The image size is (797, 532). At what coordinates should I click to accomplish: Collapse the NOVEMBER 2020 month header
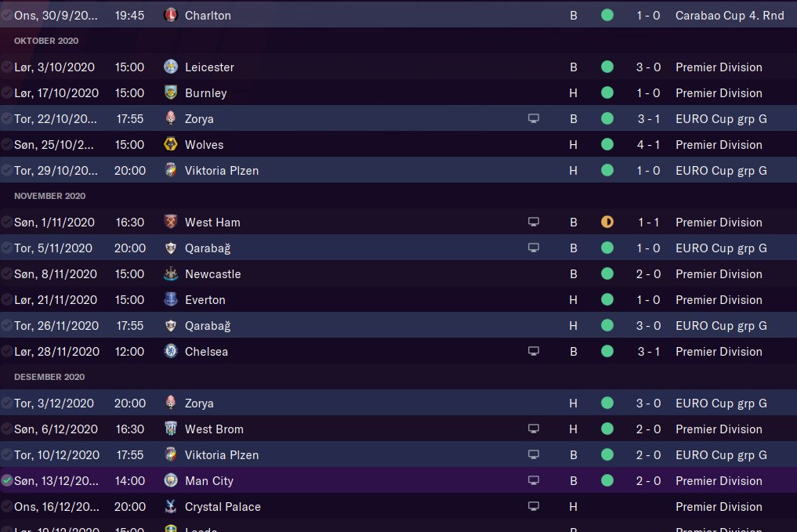[x=50, y=196]
